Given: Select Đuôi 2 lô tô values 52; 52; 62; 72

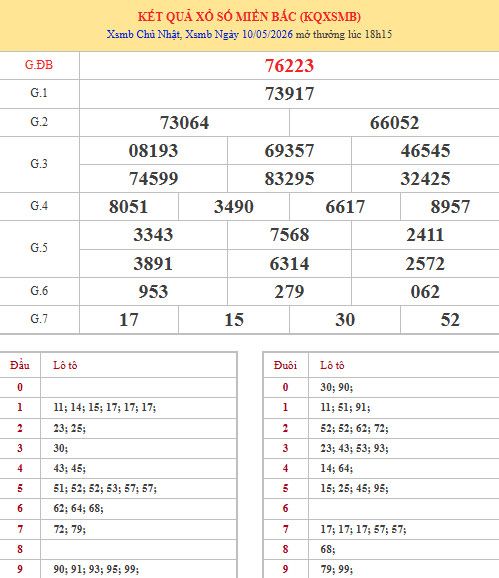Looking at the screenshot, I should tap(354, 428).
